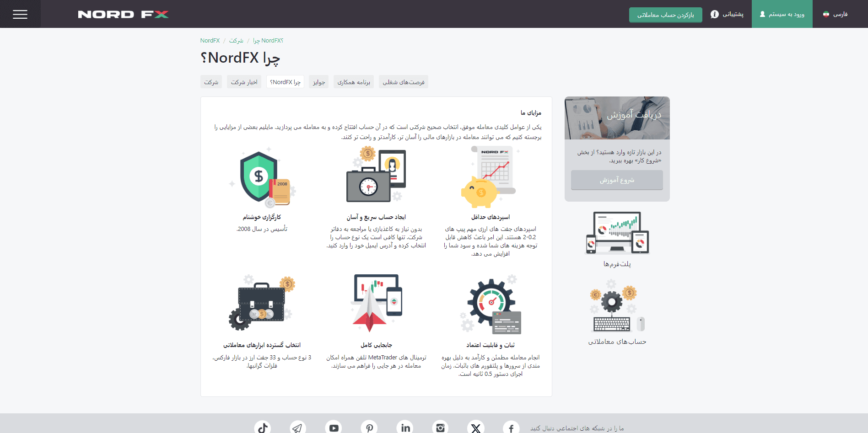This screenshot has height=433, width=868.
Task: Click the paper plane mobility icon
Action: (377, 303)
